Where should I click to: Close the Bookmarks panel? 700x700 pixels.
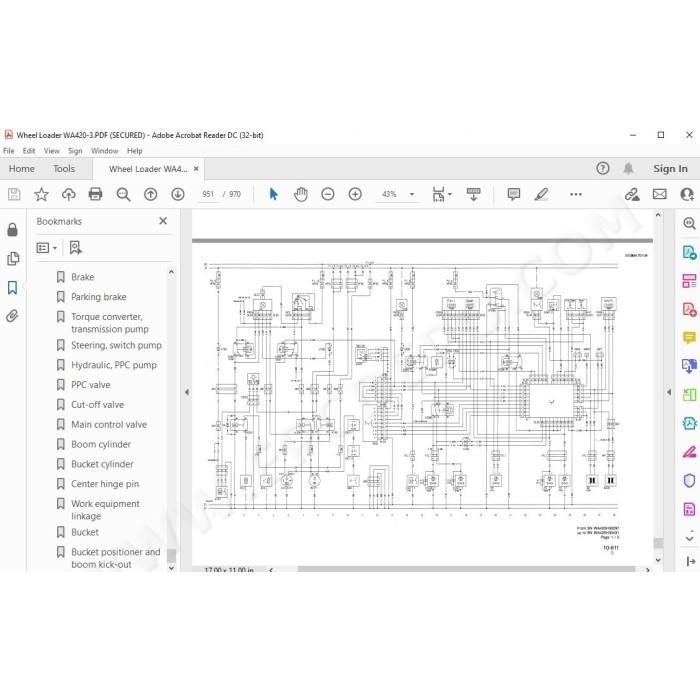tap(163, 221)
